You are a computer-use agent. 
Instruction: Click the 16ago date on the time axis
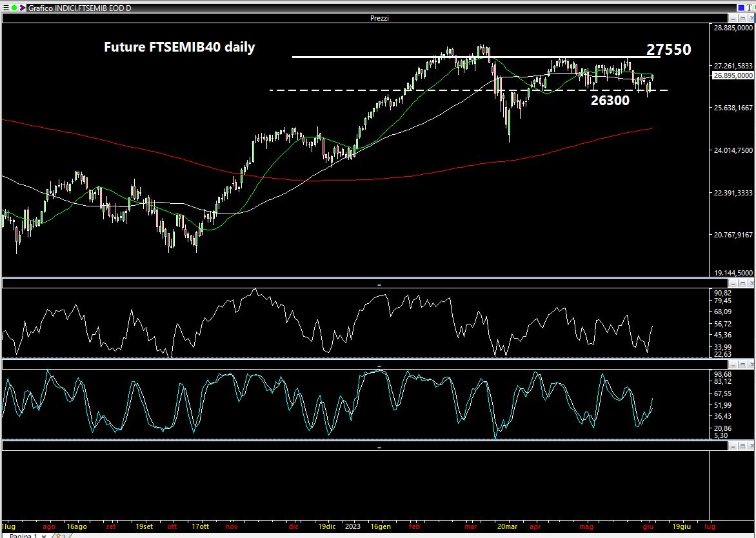point(77,526)
